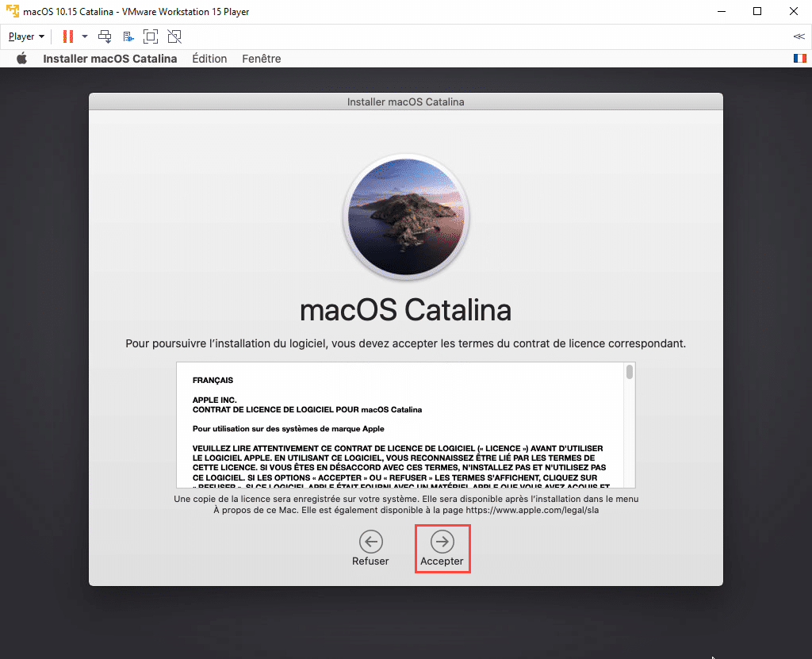Click the 'CONTRAT DE LICENCE DE LOGICIEL' line

pyautogui.click(x=307, y=410)
